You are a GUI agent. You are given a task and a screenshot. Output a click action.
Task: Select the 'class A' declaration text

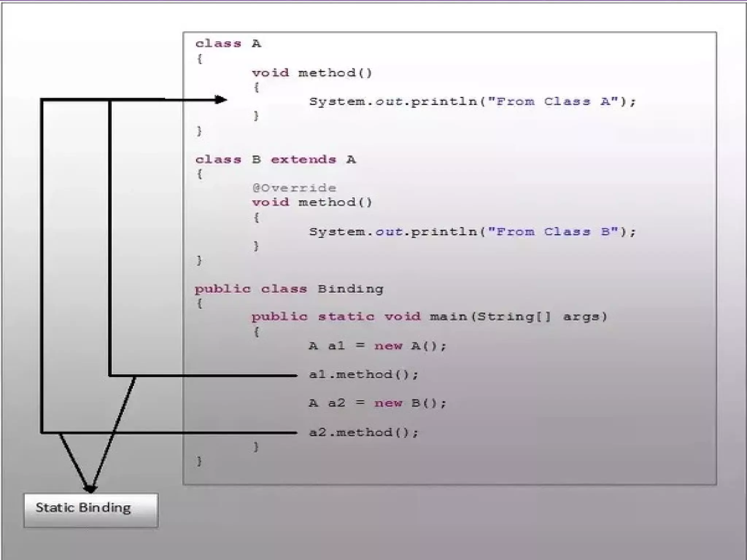click(x=228, y=44)
